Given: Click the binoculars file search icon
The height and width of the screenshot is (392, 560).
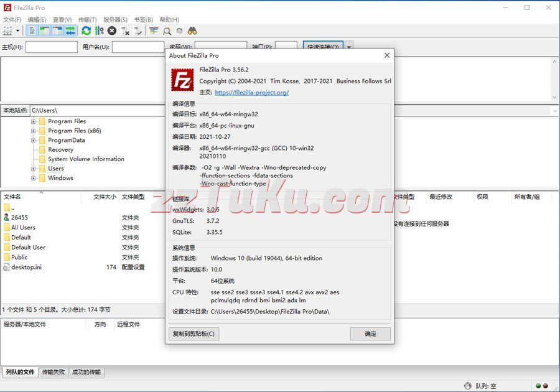Looking at the screenshot, I should click(192, 30).
